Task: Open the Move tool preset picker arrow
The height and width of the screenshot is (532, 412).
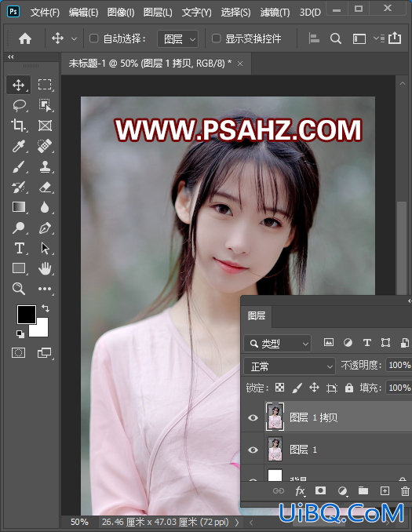Action: click(x=74, y=38)
